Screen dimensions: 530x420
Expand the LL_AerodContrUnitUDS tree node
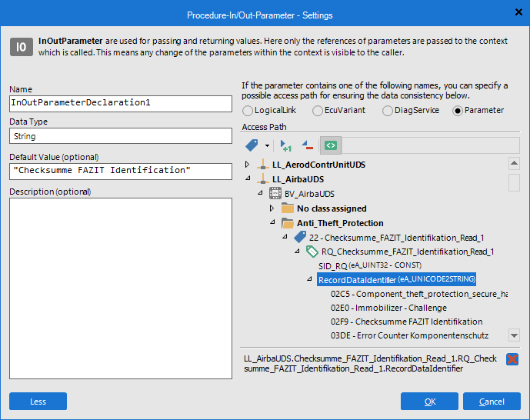click(248, 165)
